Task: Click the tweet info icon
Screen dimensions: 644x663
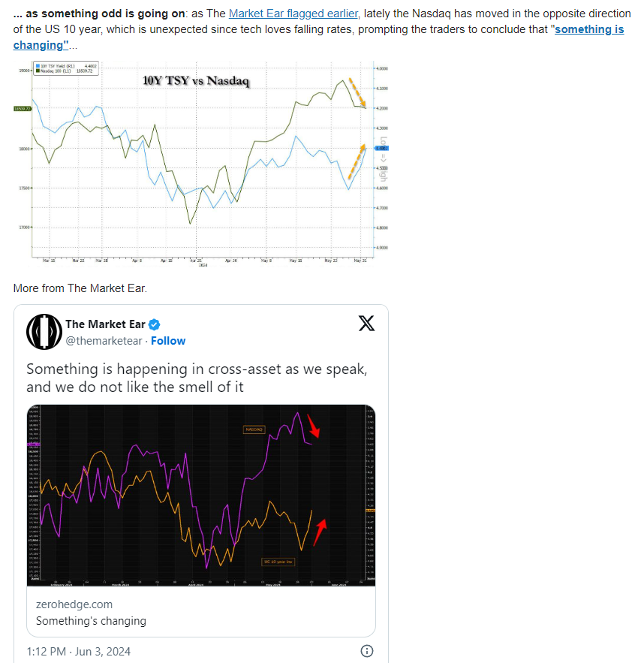Action: click(367, 651)
